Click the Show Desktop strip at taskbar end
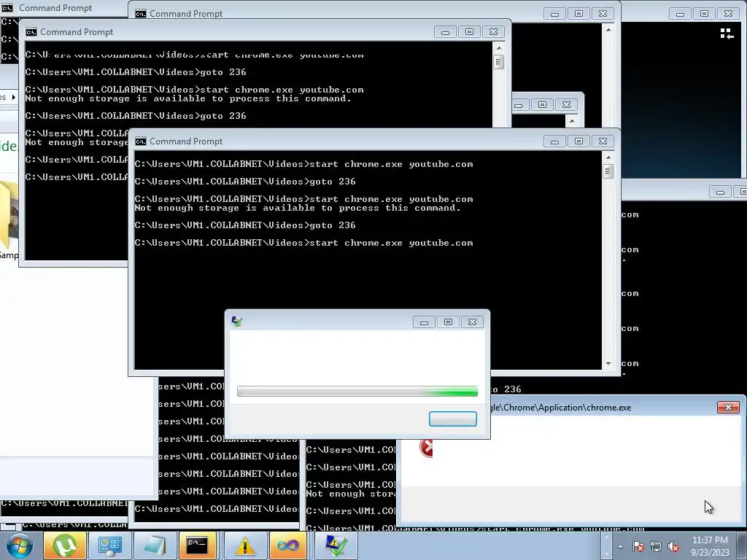This screenshot has height=560, width=747. (x=743, y=545)
